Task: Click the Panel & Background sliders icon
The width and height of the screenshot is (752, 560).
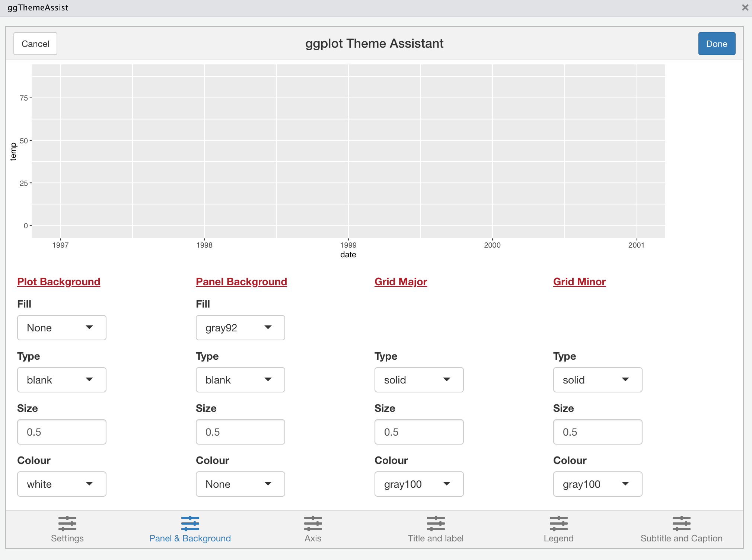Action: (x=190, y=524)
